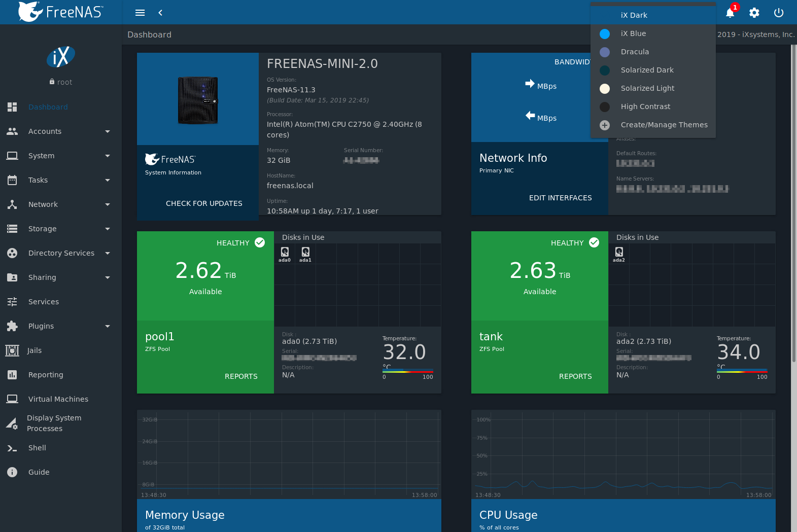Click the Jails icon in sidebar
The image size is (797, 532).
point(12,350)
